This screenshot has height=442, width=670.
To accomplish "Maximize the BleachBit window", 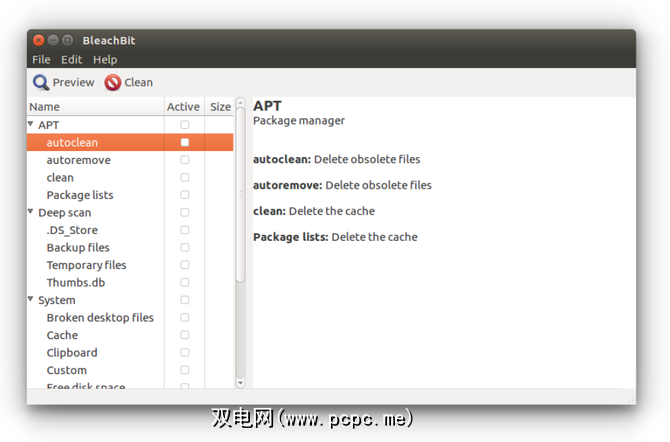I will click(x=68, y=40).
